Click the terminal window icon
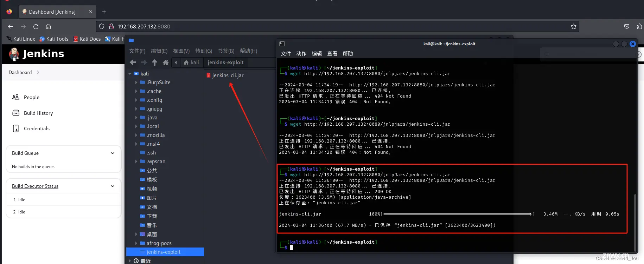The width and height of the screenshot is (644, 264). pyautogui.click(x=282, y=44)
